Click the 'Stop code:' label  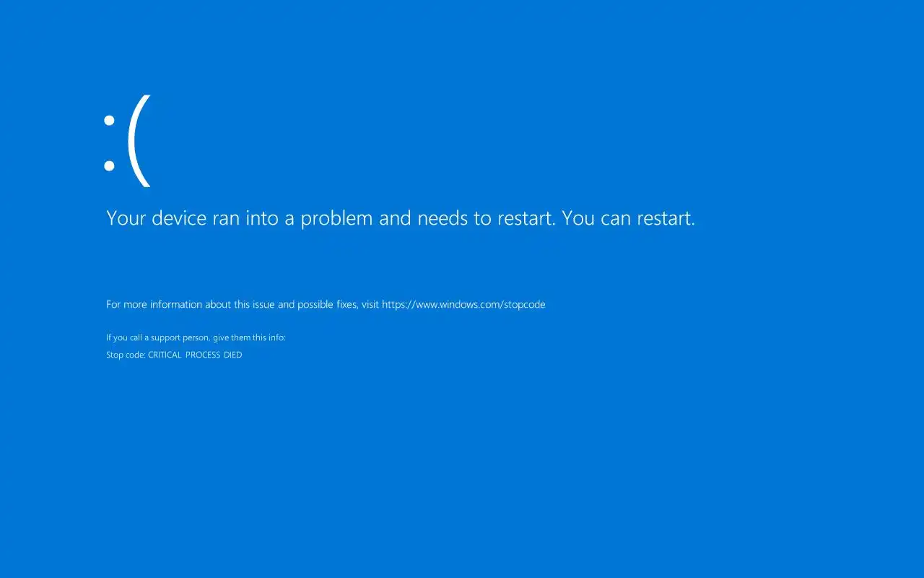pos(126,355)
